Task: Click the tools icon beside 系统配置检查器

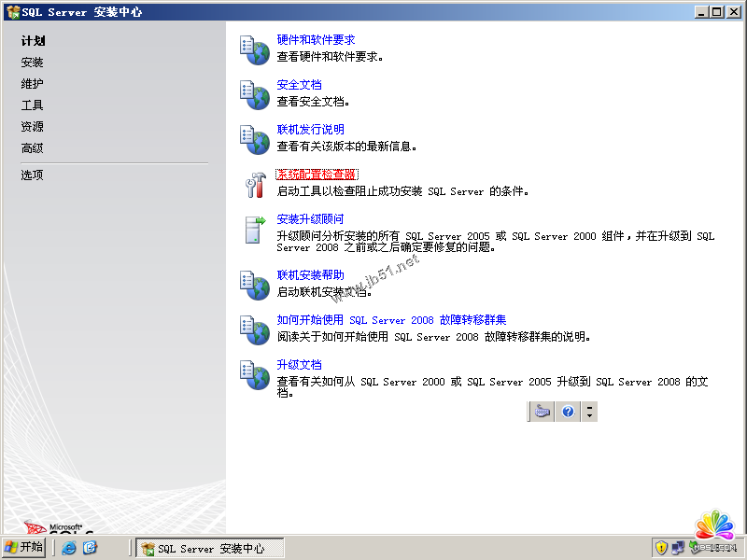Action: click(x=254, y=184)
